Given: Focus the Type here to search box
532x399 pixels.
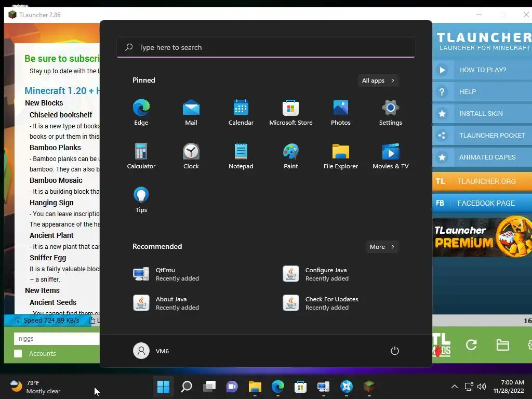Looking at the screenshot, I should point(266,47).
